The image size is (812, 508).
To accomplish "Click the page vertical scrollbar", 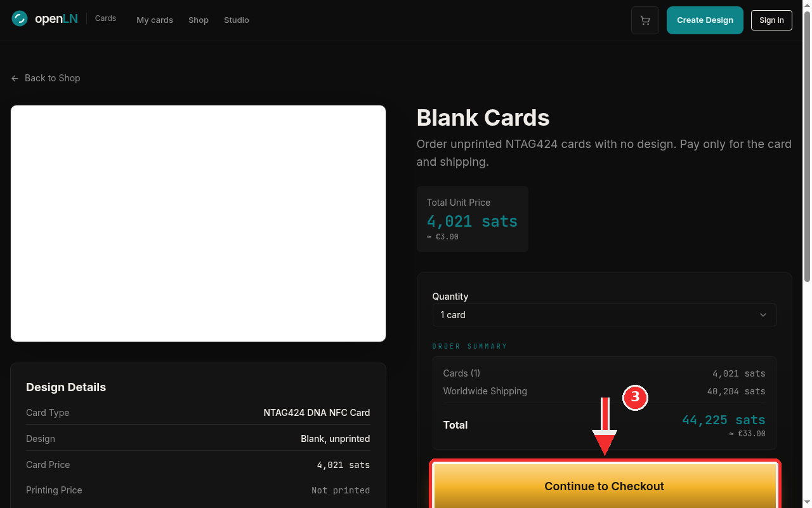I will click(807, 146).
